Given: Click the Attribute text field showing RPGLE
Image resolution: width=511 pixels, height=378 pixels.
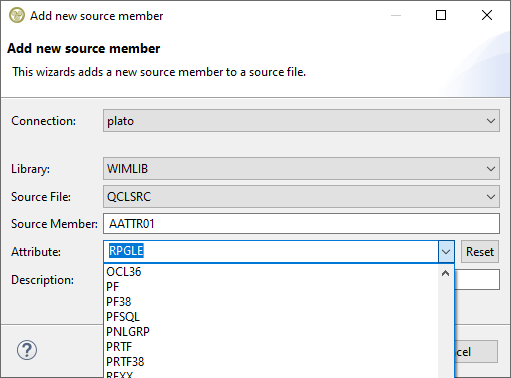Looking at the screenshot, I should click(271, 251).
